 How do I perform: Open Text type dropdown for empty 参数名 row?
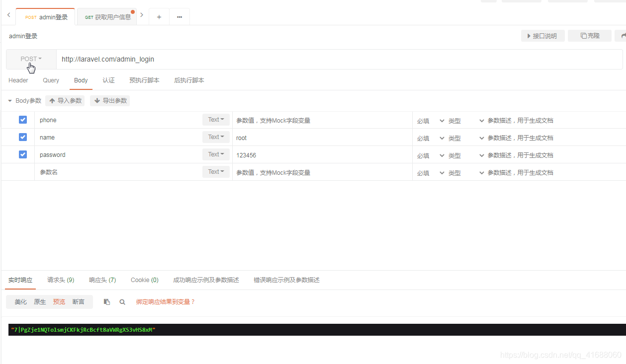[216, 172]
